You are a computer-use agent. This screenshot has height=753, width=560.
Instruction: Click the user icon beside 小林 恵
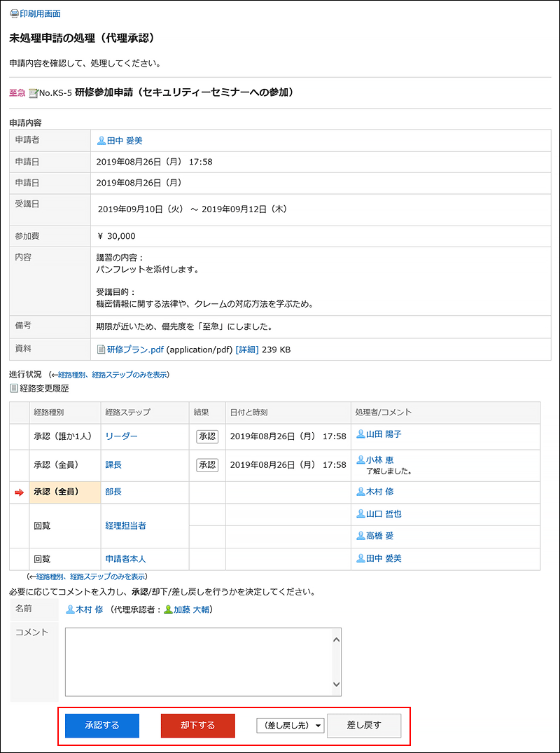(x=361, y=460)
